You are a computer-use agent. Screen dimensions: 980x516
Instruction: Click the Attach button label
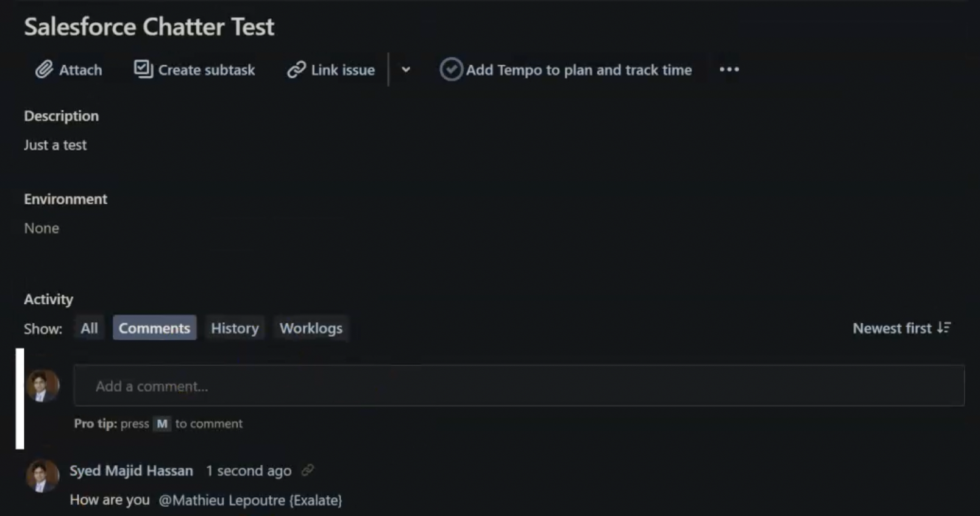click(80, 70)
